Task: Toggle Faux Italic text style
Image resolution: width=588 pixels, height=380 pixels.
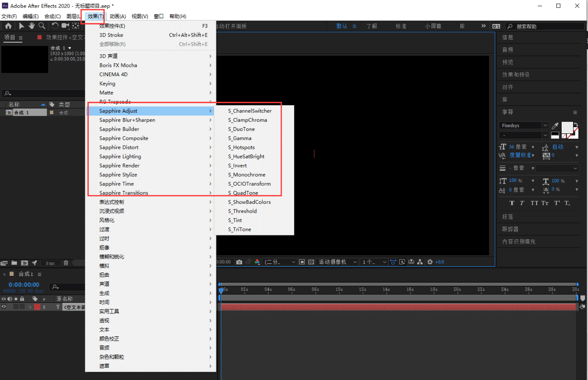Action: point(522,203)
